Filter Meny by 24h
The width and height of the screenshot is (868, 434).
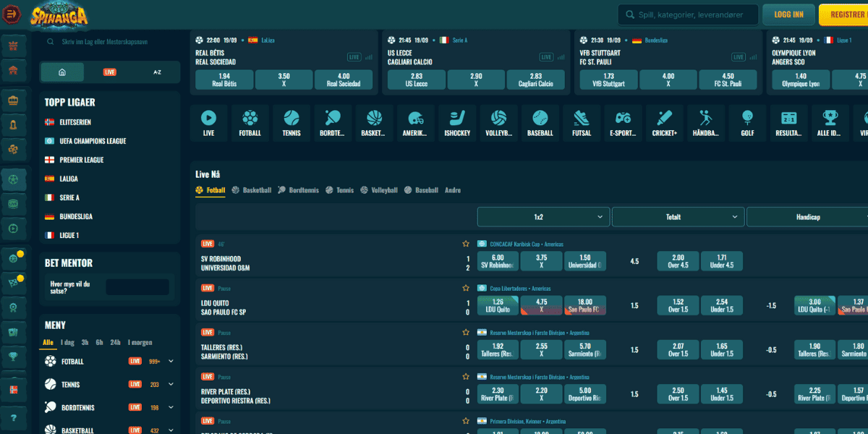[115, 342]
